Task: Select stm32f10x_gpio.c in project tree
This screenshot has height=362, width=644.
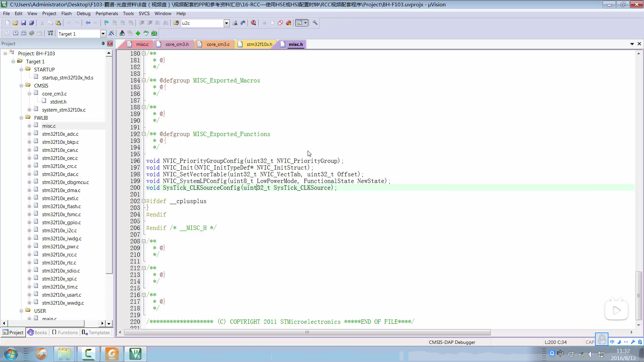Action: [x=61, y=222]
